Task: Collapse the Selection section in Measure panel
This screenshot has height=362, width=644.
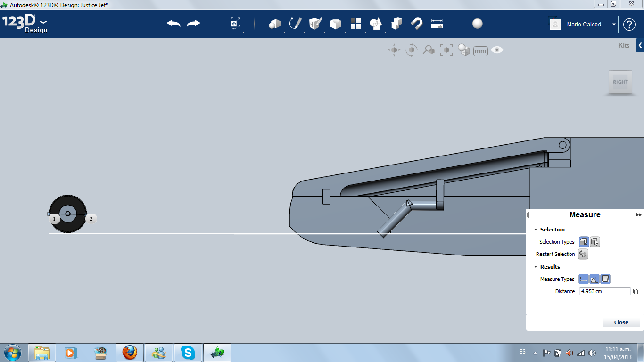Action: click(536, 230)
